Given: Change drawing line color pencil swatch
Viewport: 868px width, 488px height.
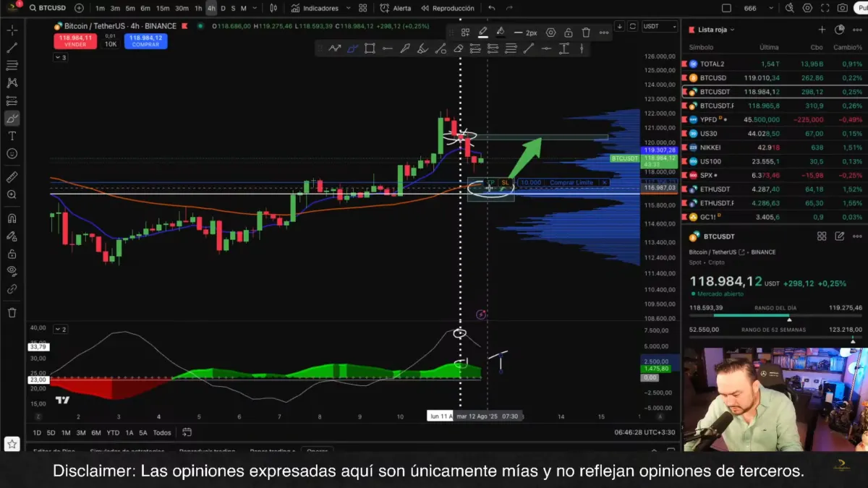Looking at the screenshot, I should coord(482,33).
